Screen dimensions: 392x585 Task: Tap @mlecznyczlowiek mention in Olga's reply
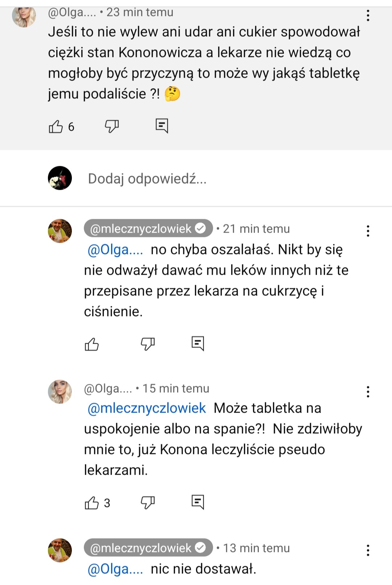(147, 408)
